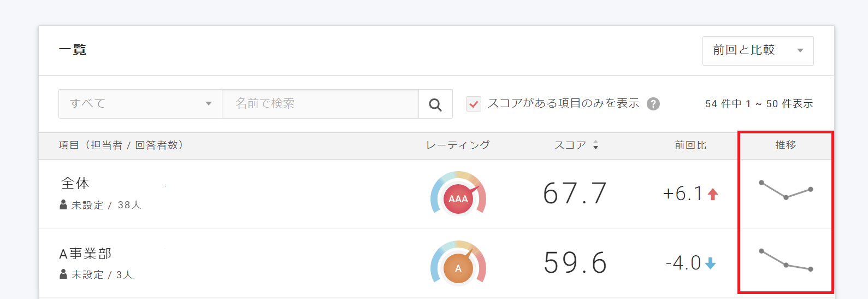
Task: Click the blue down arrow beside -4.0
Action: point(710,263)
